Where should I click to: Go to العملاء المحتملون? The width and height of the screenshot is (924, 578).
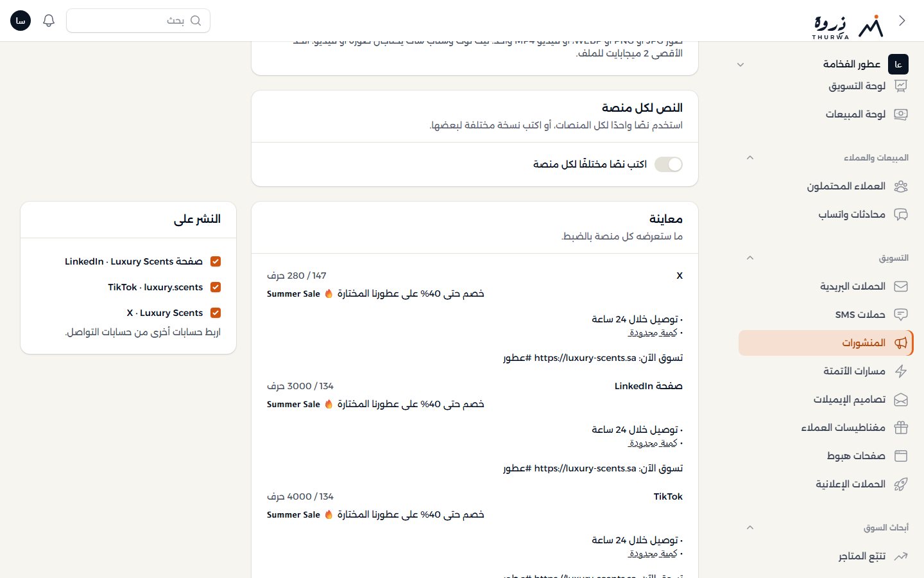pyautogui.click(x=826, y=186)
